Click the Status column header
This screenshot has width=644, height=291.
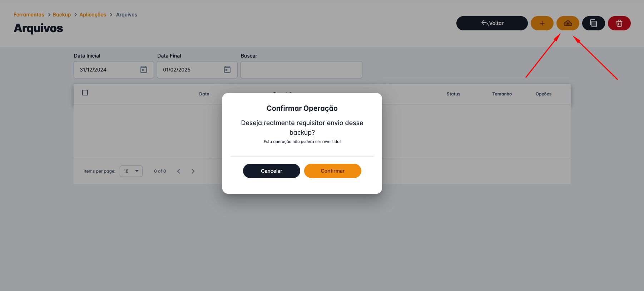pyautogui.click(x=453, y=94)
